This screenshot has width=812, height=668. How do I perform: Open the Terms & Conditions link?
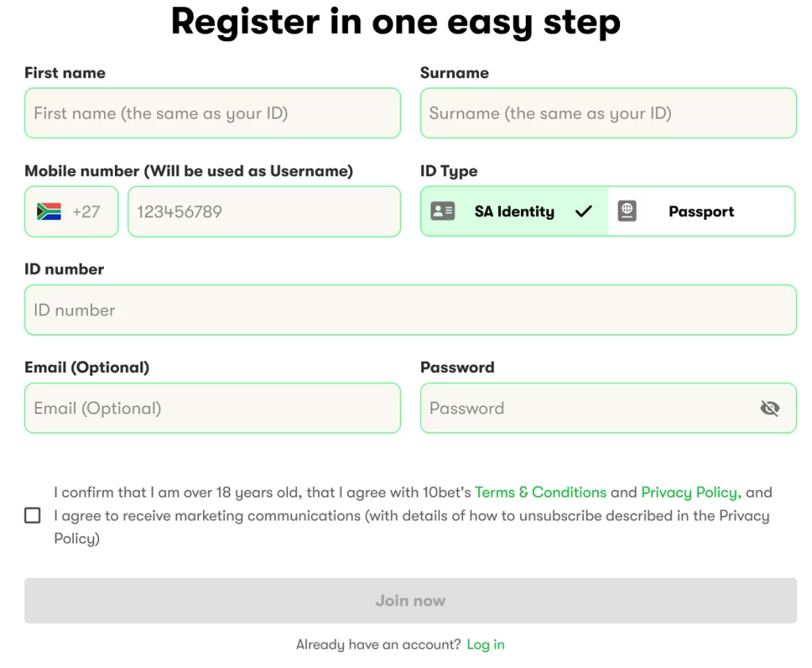coord(541,493)
